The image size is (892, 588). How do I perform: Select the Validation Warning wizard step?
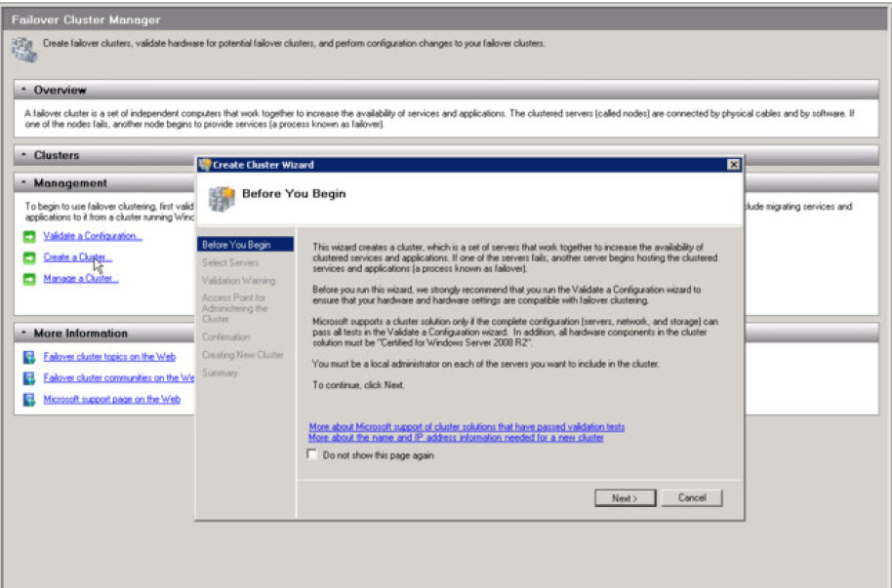[x=238, y=281]
